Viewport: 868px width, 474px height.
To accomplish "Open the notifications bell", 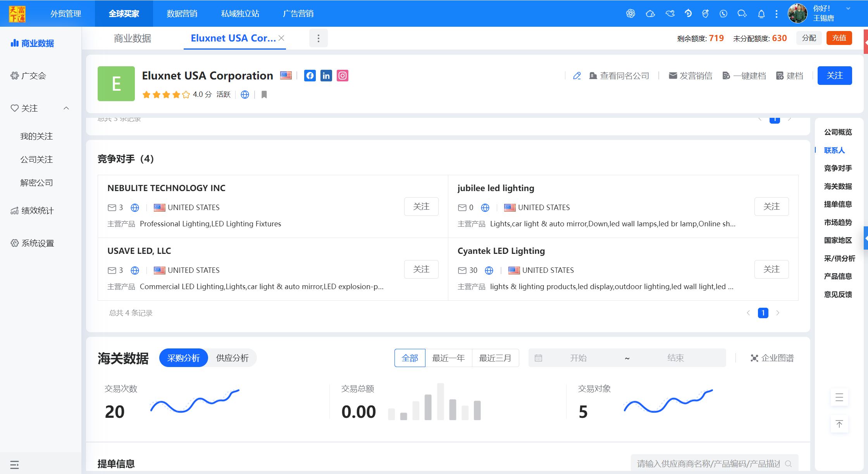I will [761, 14].
